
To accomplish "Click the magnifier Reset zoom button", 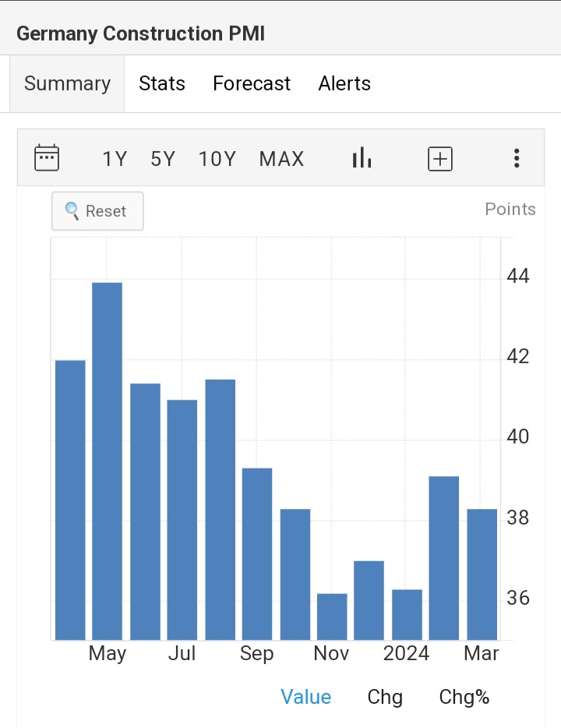I will tap(97, 211).
